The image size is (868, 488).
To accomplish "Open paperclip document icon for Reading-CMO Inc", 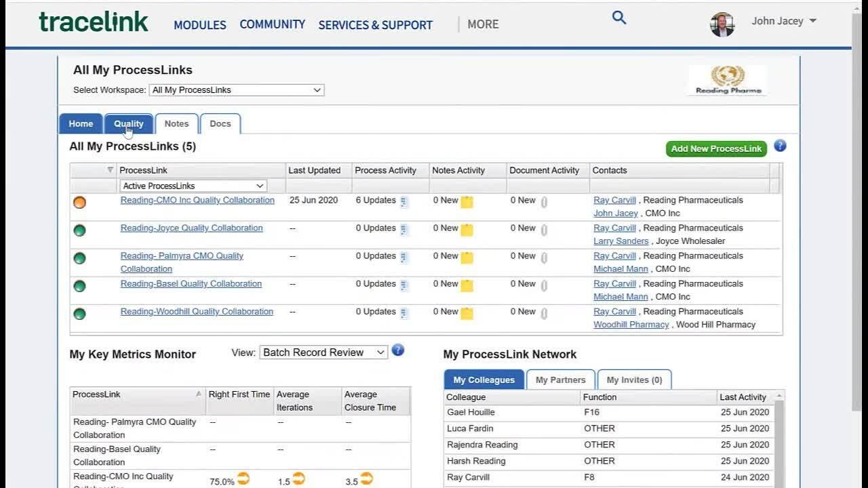I will pos(544,202).
